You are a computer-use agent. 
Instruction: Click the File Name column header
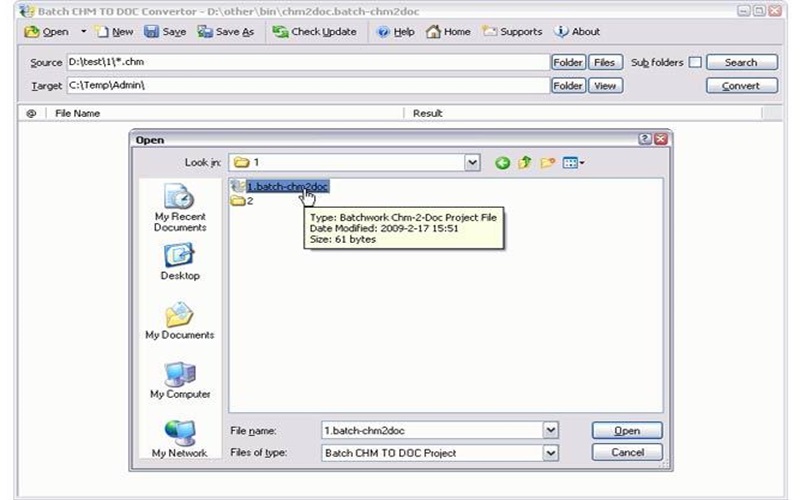(x=224, y=113)
